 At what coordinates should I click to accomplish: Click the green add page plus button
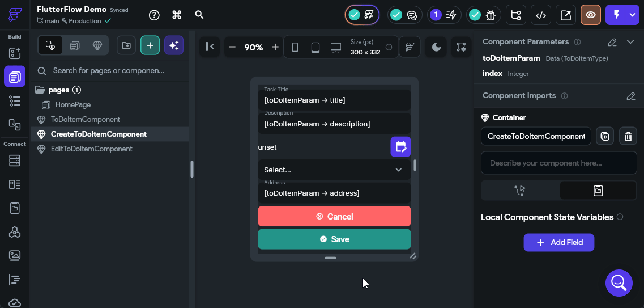click(x=150, y=45)
